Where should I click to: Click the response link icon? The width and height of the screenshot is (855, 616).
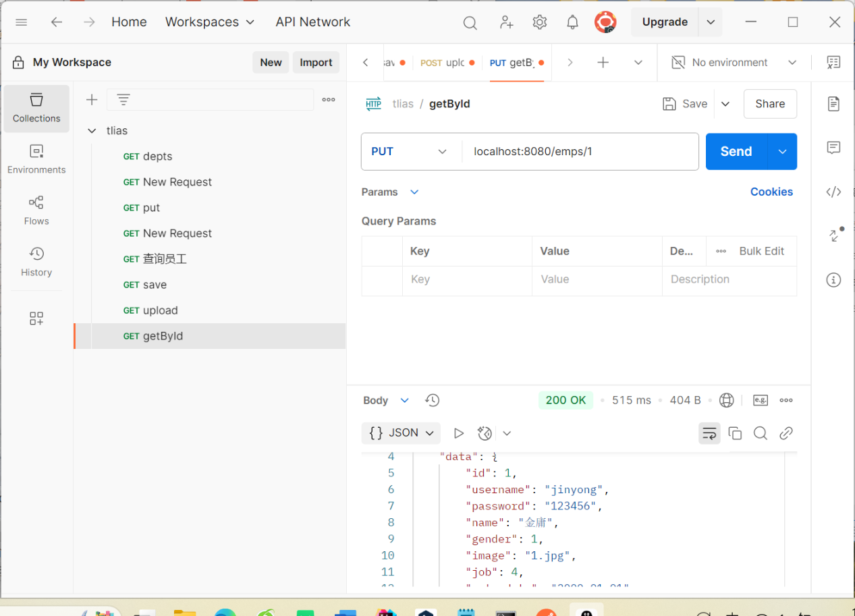tap(786, 433)
